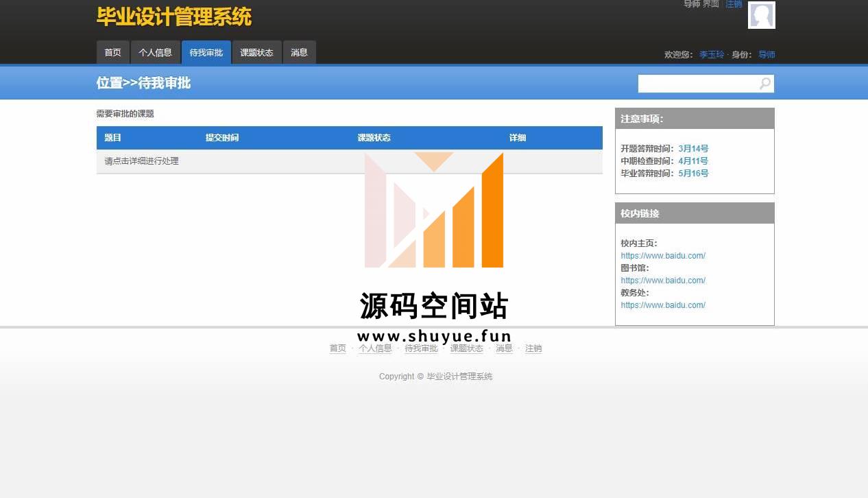This screenshot has width=868, height=498.
Task: Click the footer 注销 link
Action: (x=533, y=348)
